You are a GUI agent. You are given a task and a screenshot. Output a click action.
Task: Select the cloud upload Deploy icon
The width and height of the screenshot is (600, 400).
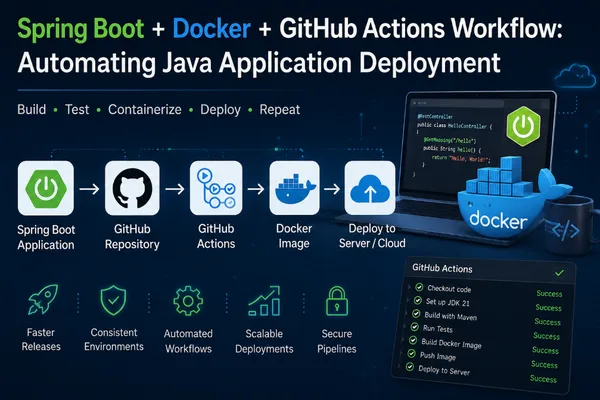pos(370,188)
